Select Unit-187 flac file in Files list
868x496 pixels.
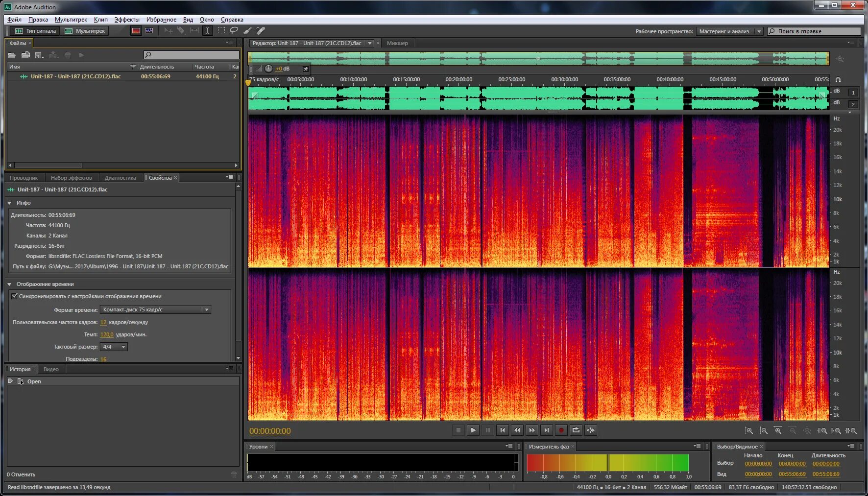pos(123,76)
